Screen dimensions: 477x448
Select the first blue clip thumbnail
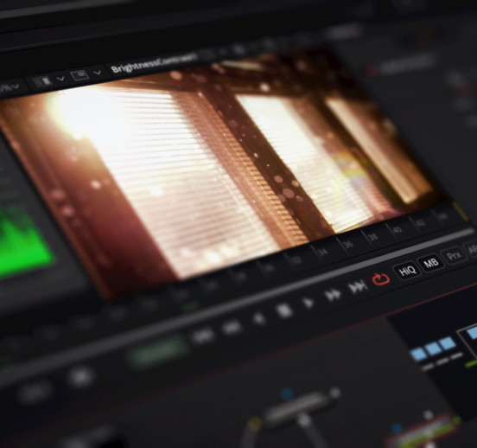[x=418, y=355]
